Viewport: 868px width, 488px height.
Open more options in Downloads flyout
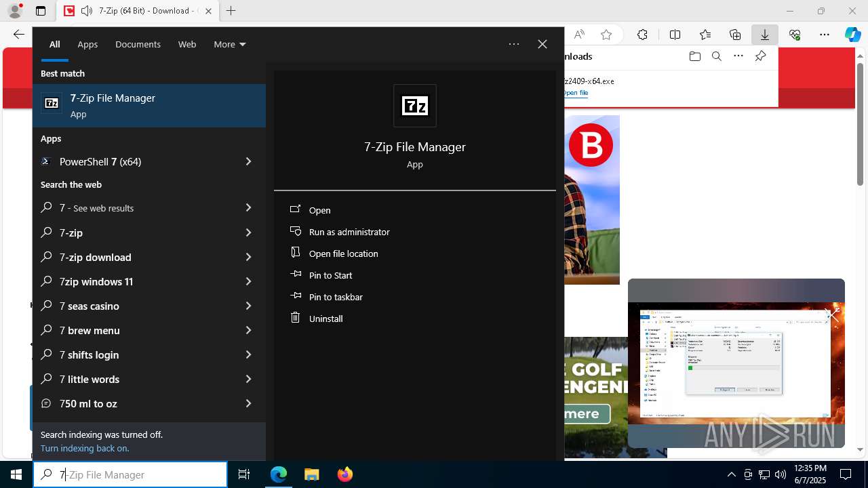pos(738,56)
